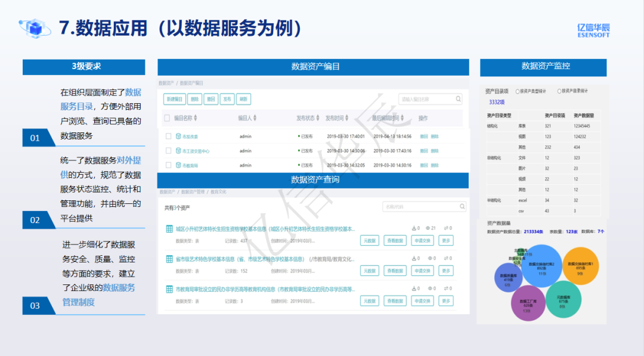Click exchange arrows icon on first asset
This screenshot has height=356, width=644.
pos(446,228)
